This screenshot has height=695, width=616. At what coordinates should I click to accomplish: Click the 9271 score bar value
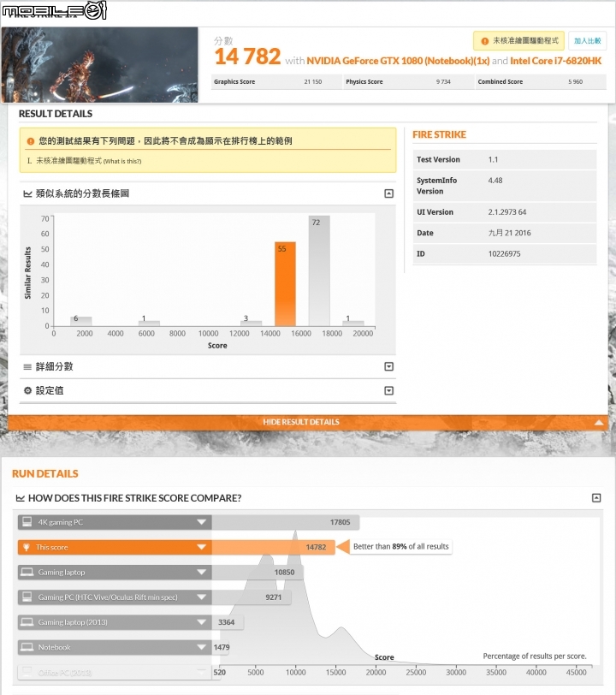(x=274, y=597)
